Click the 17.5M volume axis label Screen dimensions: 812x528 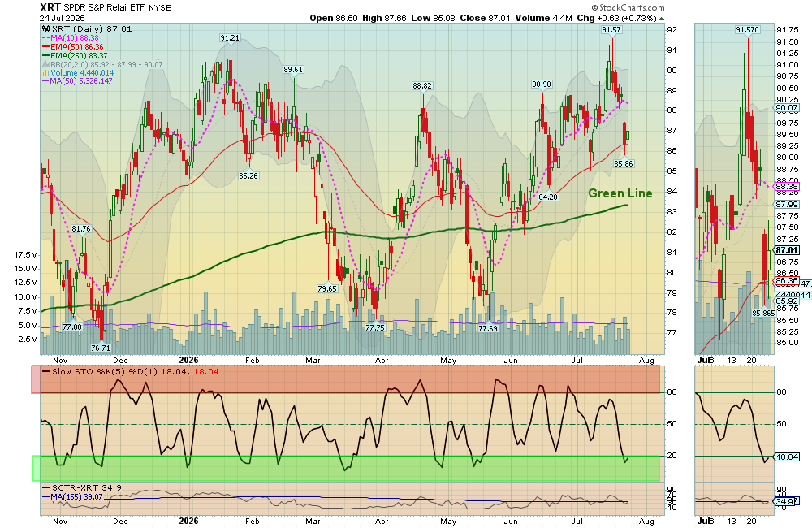coord(27,254)
